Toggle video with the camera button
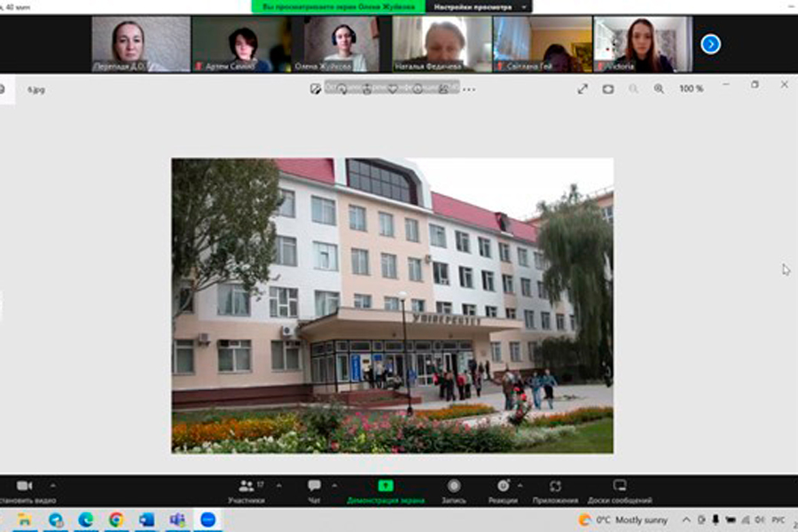Screen dimensions: 798x532 pyautogui.click(x=24, y=486)
